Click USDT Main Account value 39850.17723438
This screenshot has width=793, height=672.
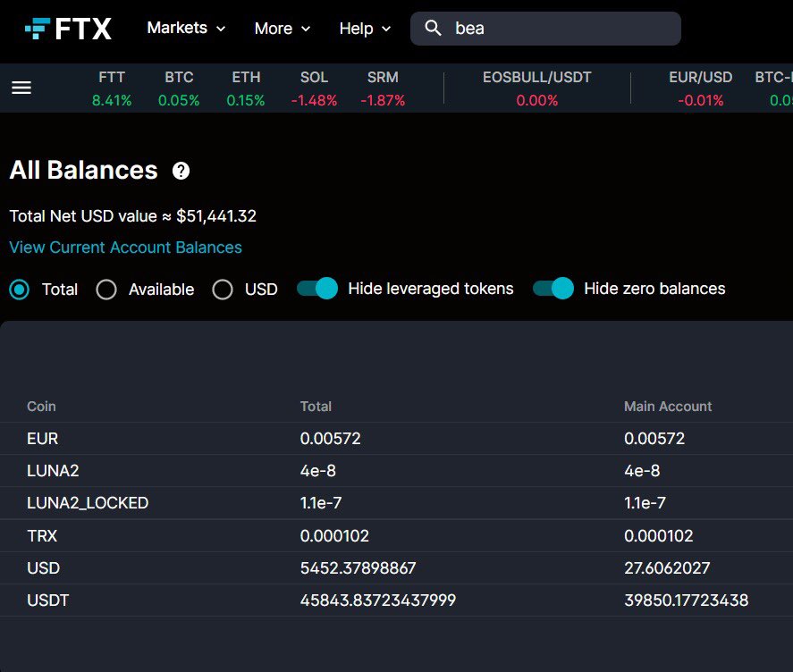point(687,601)
